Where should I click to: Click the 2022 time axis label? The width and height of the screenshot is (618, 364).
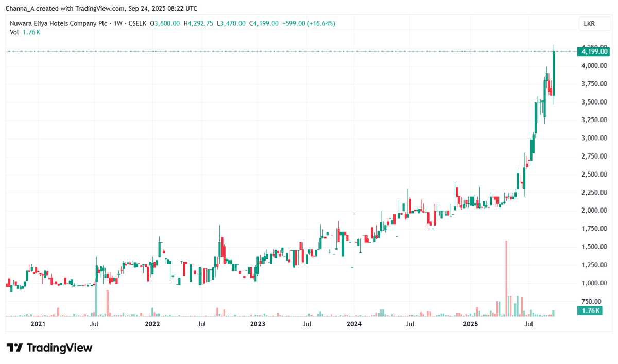click(x=152, y=324)
